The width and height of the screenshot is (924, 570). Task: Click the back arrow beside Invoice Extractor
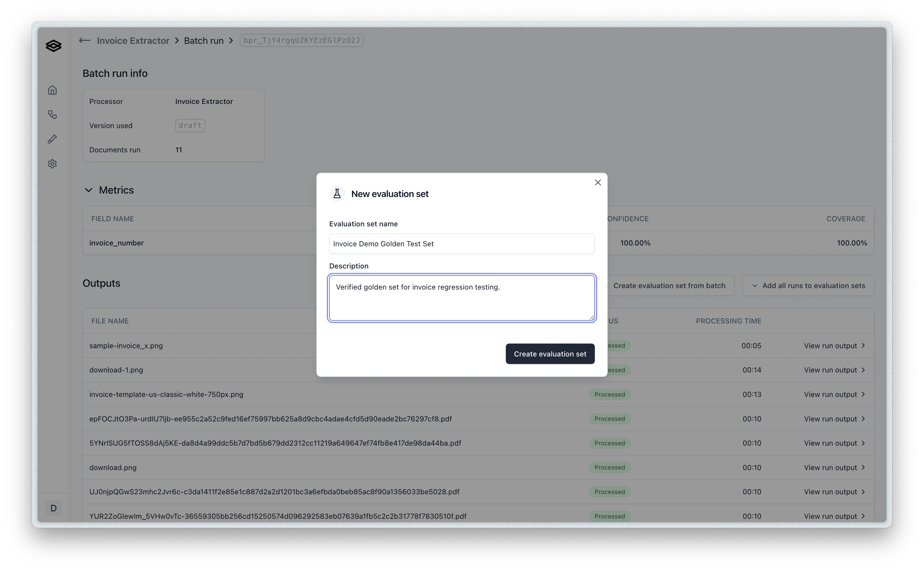pos(84,40)
